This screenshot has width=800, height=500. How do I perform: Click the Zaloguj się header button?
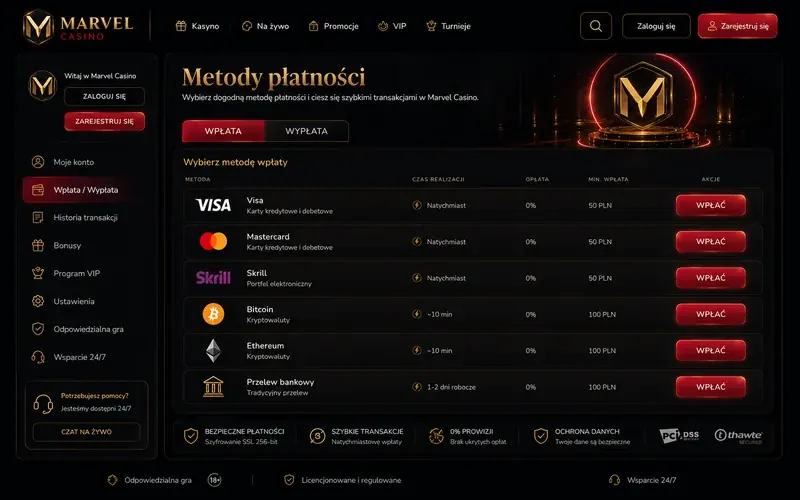[x=656, y=26]
